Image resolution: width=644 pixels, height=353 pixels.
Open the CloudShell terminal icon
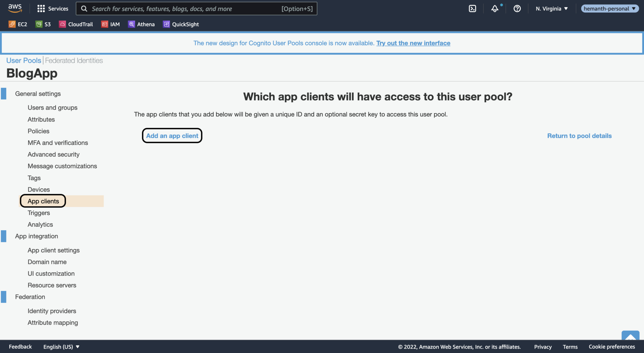(x=472, y=9)
